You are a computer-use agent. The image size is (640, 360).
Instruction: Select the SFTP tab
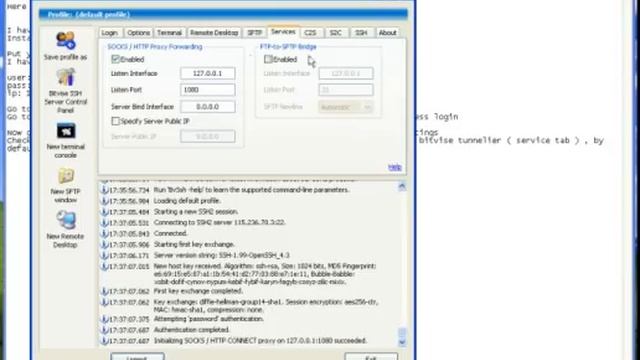pyautogui.click(x=254, y=33)
